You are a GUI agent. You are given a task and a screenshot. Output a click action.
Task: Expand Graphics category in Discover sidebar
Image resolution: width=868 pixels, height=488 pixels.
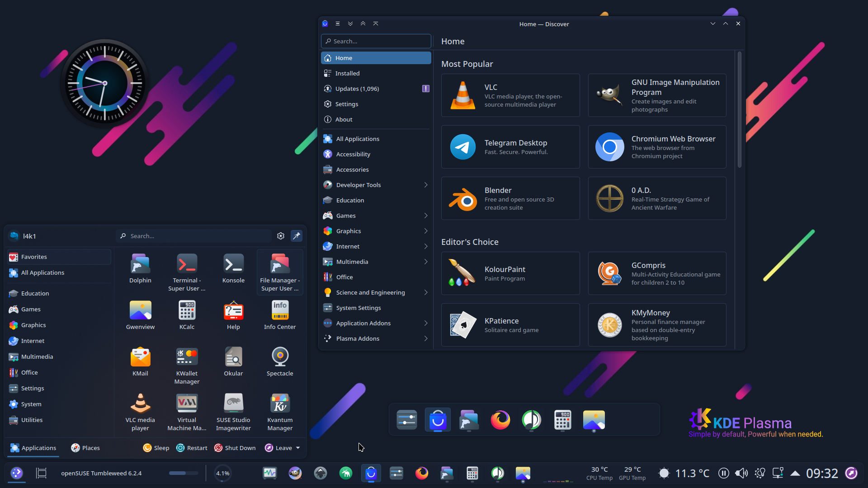coord(425,231)
